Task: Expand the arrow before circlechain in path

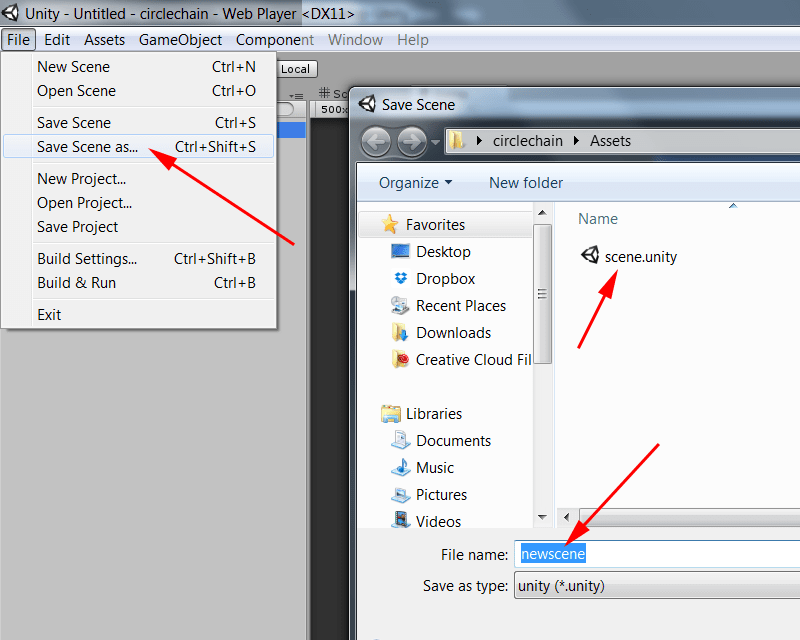Action: 479,141
